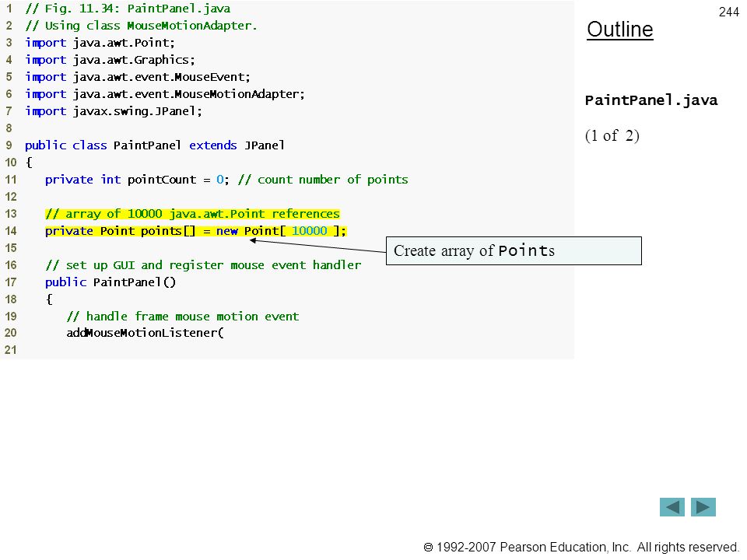Click the Fig. 11.34 comment on line 1

click(128, 9)
